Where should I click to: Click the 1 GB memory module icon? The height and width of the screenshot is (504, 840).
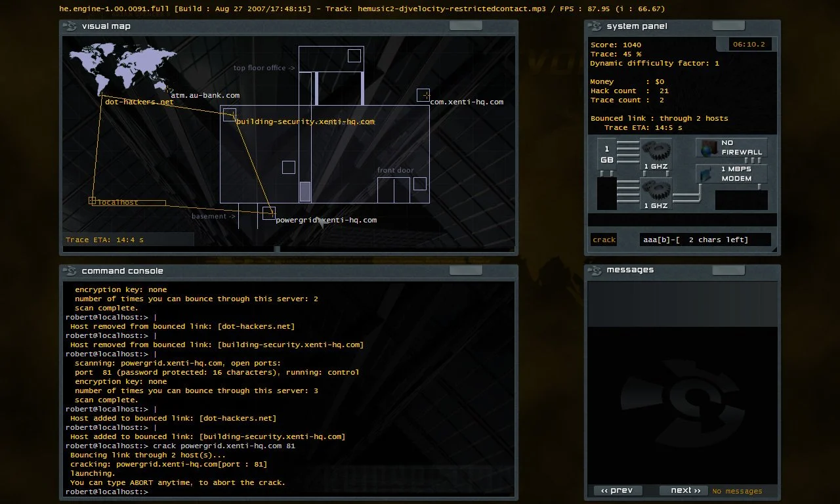(607, 155)
